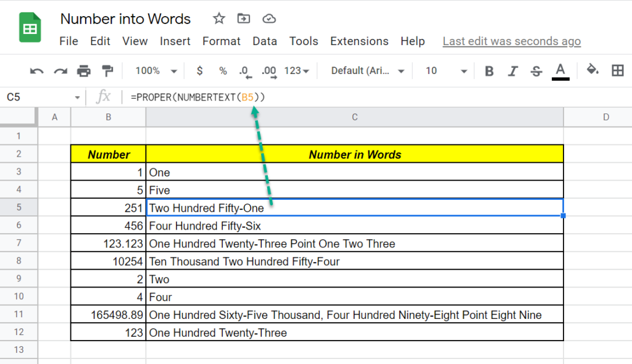Select the 'Number' header cell
The image size is (632, 364).
tap(108, 154)
